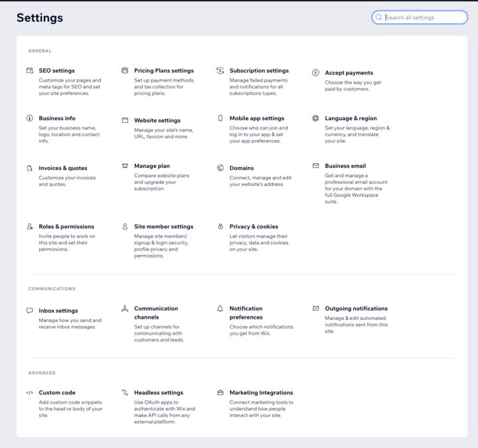Viewport: 478px width, 448px height.
Task: Click the Inbox settings chat icon
Action: (30, 311)
